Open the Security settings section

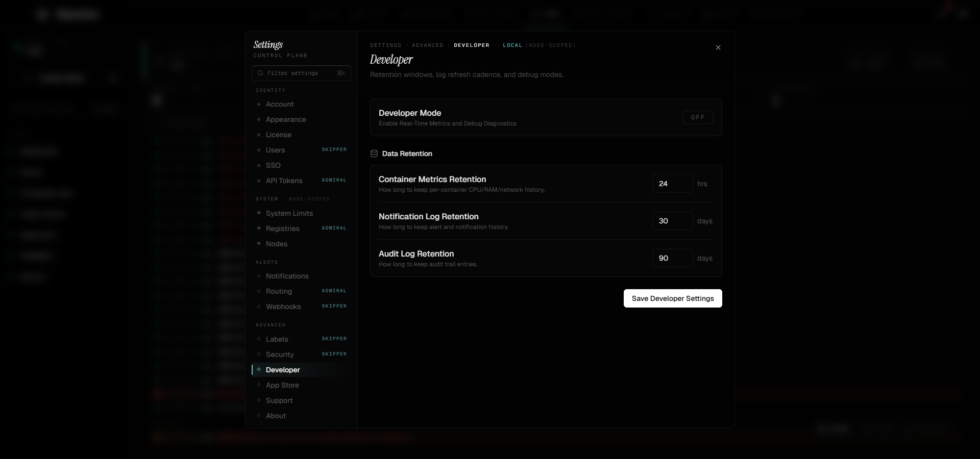301,354
